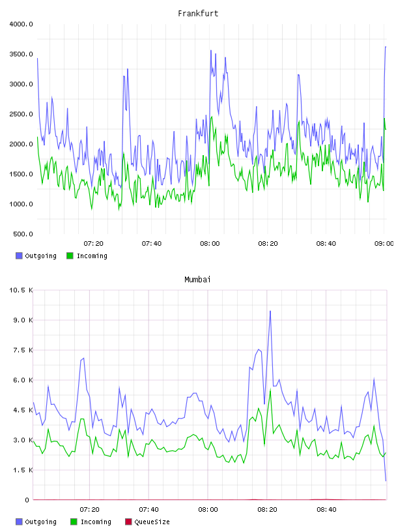Click the 09:00 time label in the Frankfurt chart
The height and width of the screenshot is (532, 396).
click(384, 244)
